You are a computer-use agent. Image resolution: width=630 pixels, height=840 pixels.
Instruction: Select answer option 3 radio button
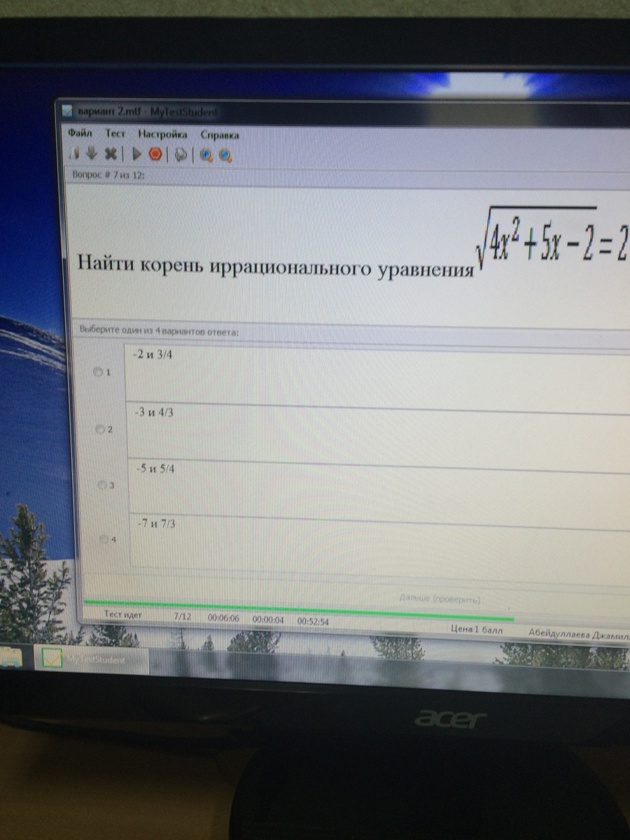(x=104, y=484)
